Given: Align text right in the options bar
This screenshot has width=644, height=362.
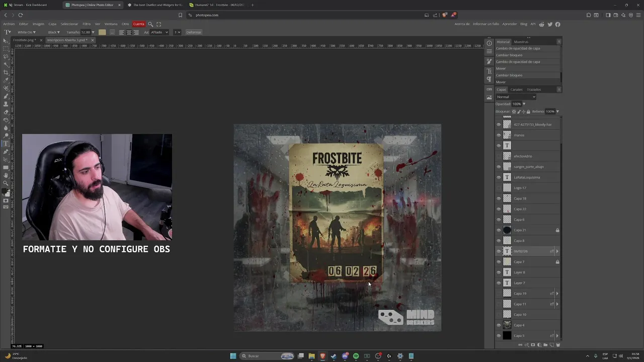Looking at the screenshot, I should 136,32.
